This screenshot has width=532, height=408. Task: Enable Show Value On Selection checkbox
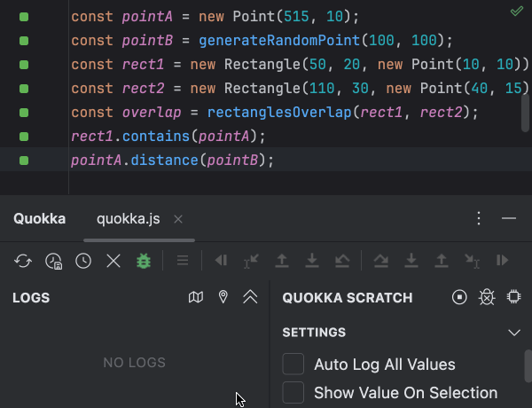coord(293,393)
